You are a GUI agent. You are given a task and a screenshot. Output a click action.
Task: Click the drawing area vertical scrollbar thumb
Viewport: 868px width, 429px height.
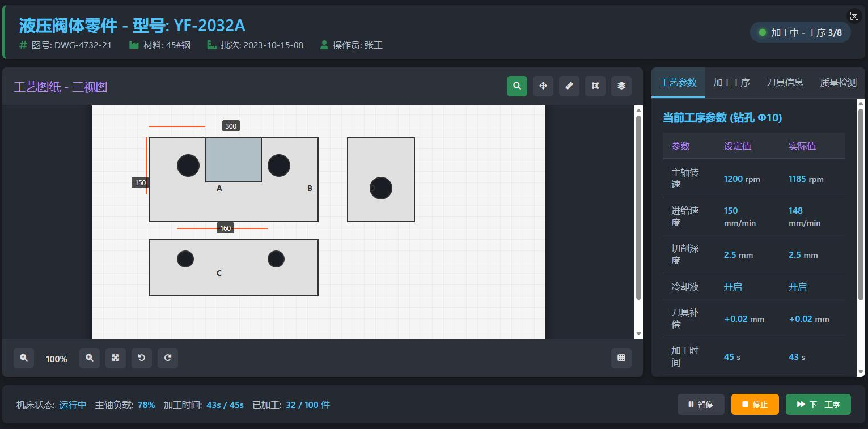[x=638, y=207]
